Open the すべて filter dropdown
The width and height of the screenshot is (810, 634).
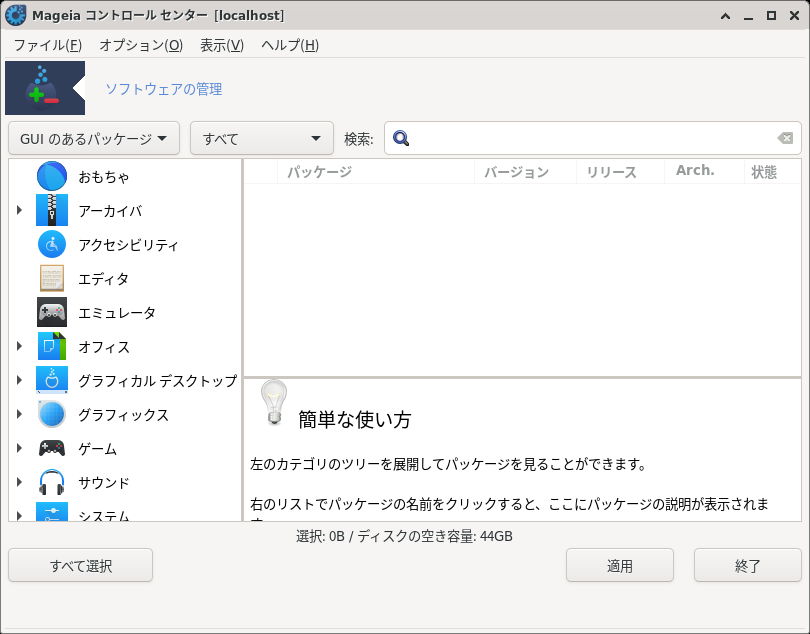click(x=262, y=138)
